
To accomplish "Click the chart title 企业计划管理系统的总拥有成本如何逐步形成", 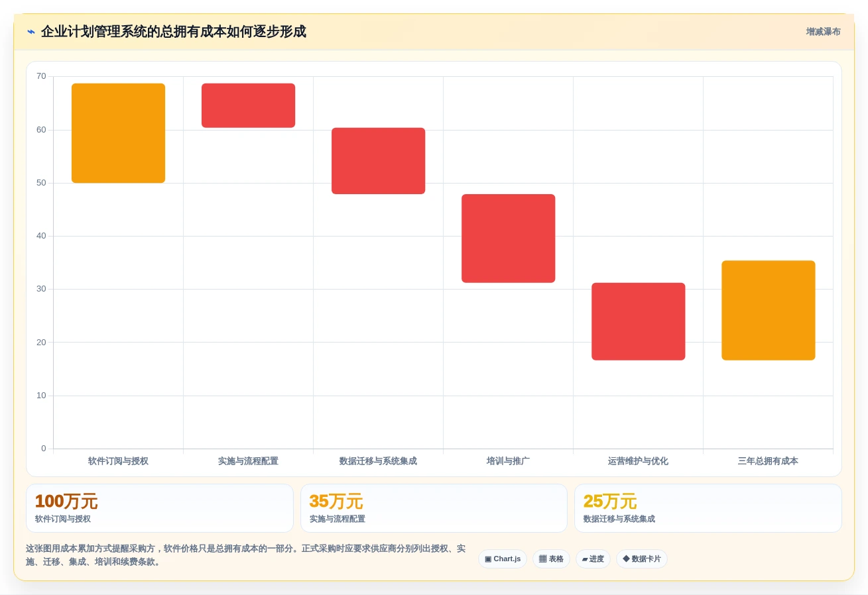I will [x=174, y=32].
